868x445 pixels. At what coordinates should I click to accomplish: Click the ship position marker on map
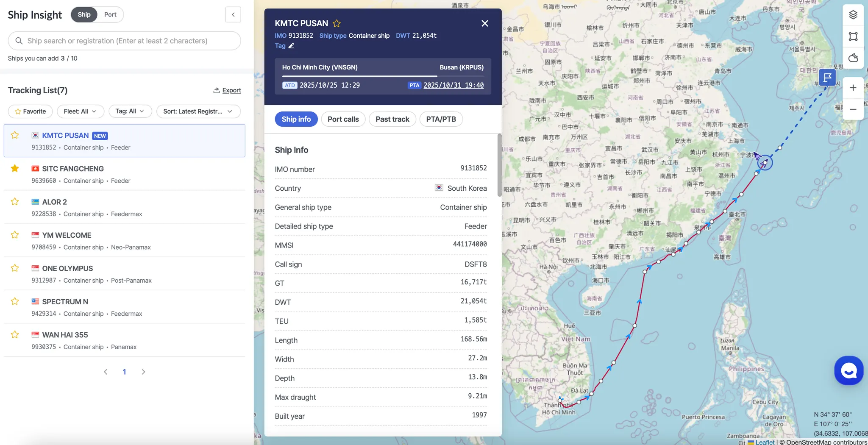point(764,162)
